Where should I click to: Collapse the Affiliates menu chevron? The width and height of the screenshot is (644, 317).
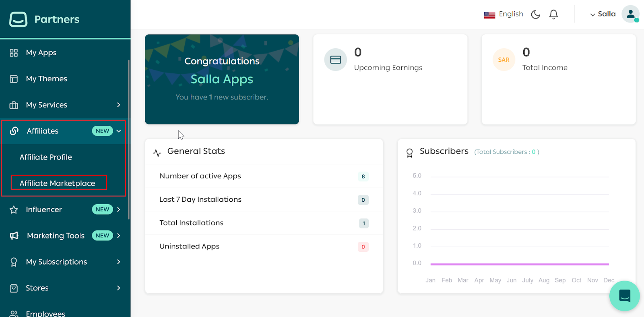[x=119, y=131]
